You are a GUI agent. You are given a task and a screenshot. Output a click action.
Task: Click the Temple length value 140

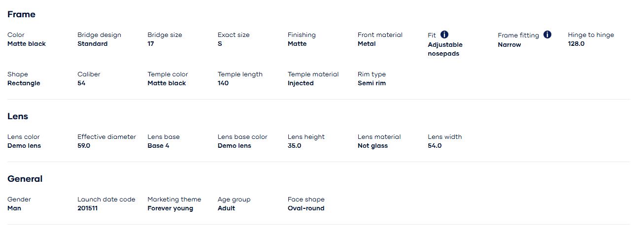coord(223,83)
